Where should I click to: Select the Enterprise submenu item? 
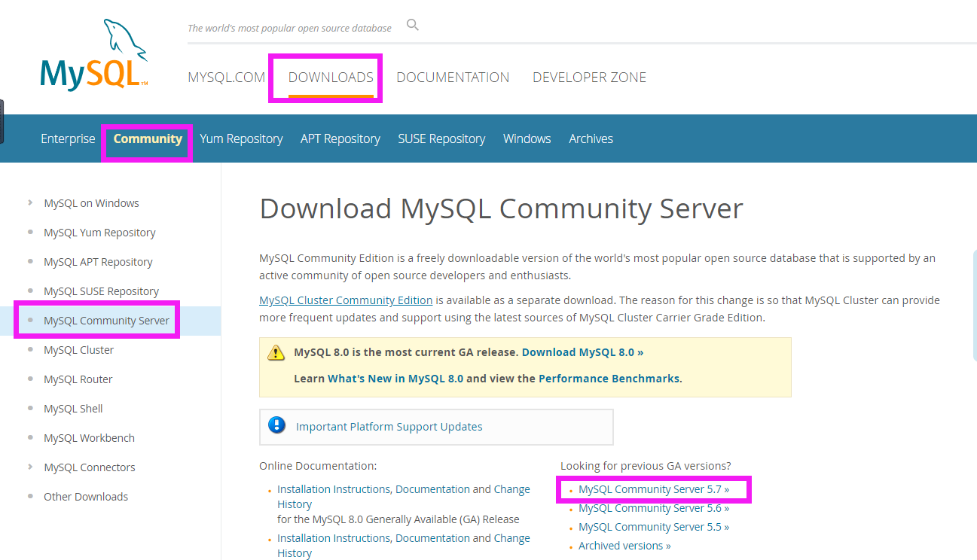[x=68, y=138]
